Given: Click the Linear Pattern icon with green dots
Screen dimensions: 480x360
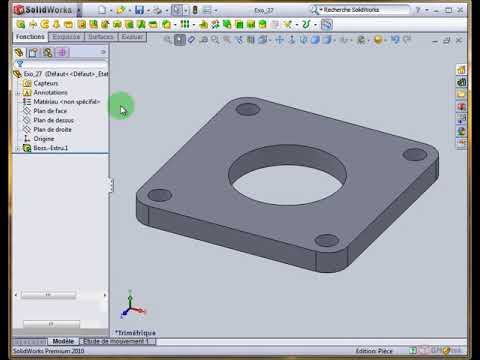Looking at the screenshot, I should [185, 24].
